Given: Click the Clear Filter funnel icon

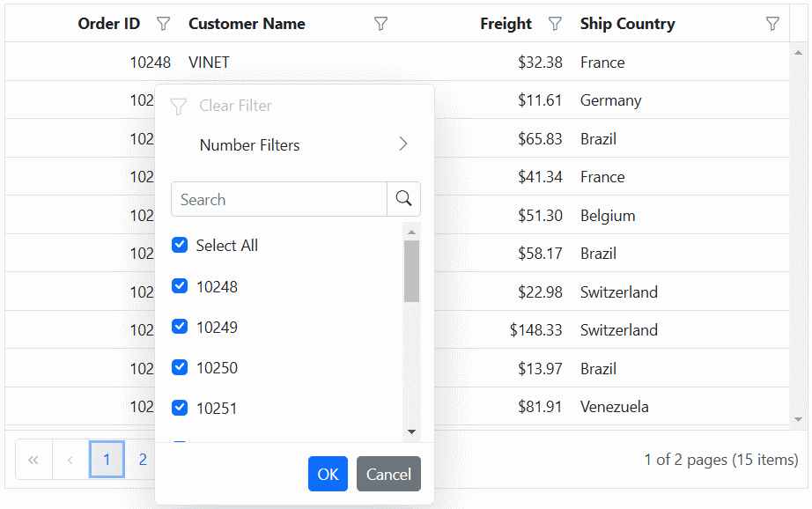Looking at the screenshot, I should [178, 107].
